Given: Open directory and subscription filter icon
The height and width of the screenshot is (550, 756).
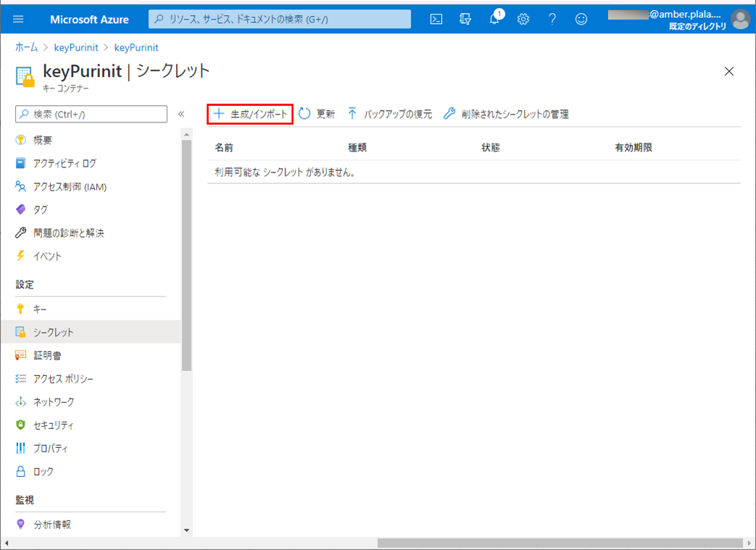Looking at the screenshot, I should (465, 20).
